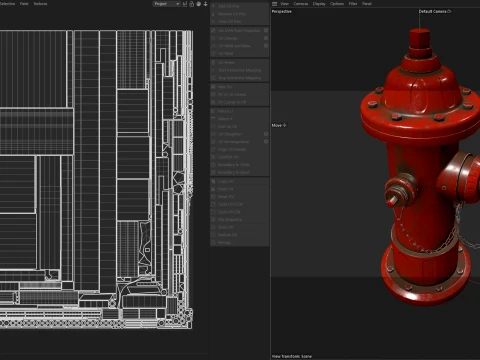Open the Textures menu in UV editor
The width and height of the screenshot is (480, 360).
tap(40, 4)
